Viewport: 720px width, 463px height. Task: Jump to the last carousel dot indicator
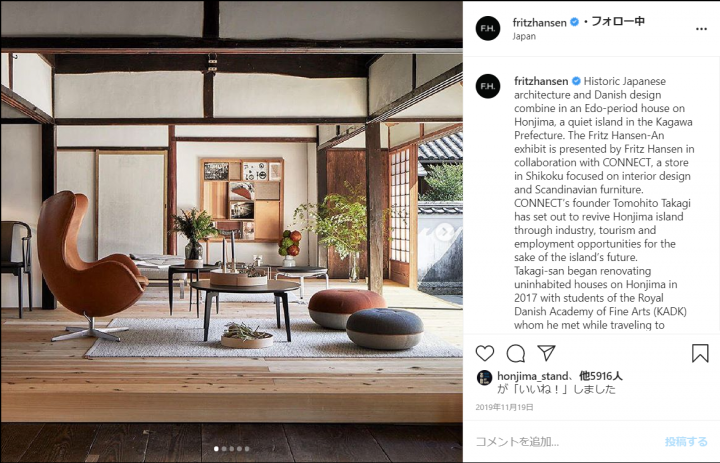247,449
